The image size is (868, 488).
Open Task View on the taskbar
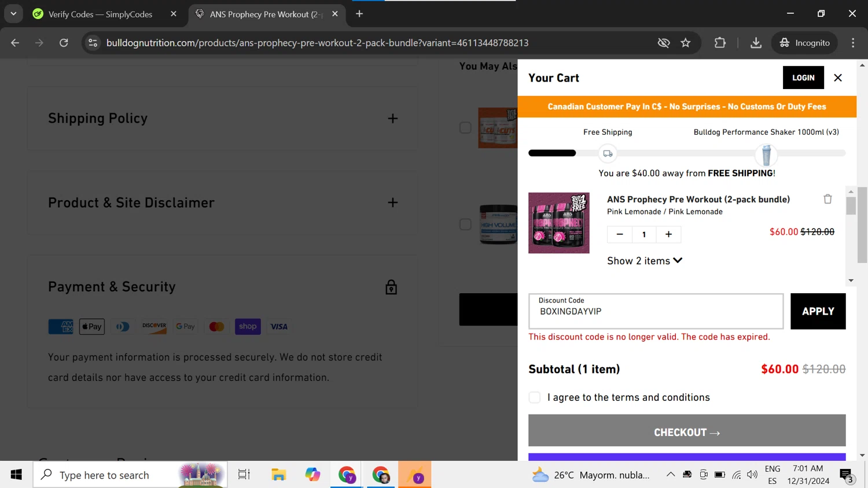[244, 475]
